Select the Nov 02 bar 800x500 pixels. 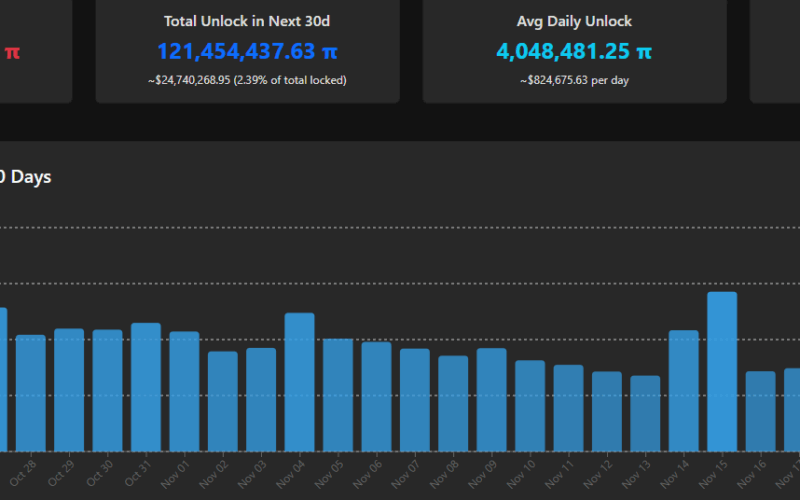[x=223, y=401]
